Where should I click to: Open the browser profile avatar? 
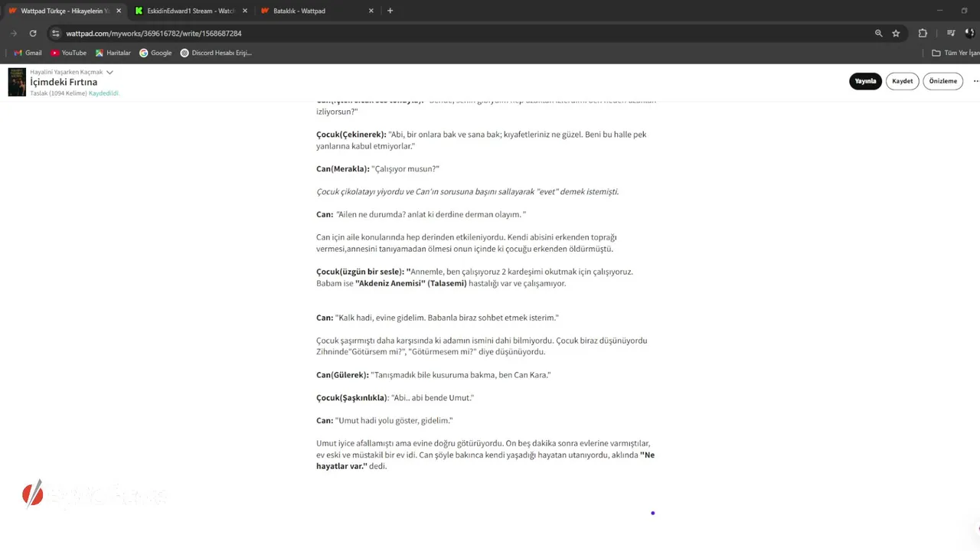click(970, 34)
